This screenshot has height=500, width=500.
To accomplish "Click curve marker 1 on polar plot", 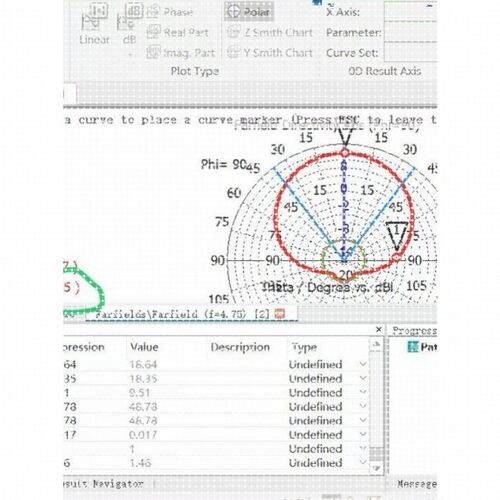I will [x=397, y=235].
